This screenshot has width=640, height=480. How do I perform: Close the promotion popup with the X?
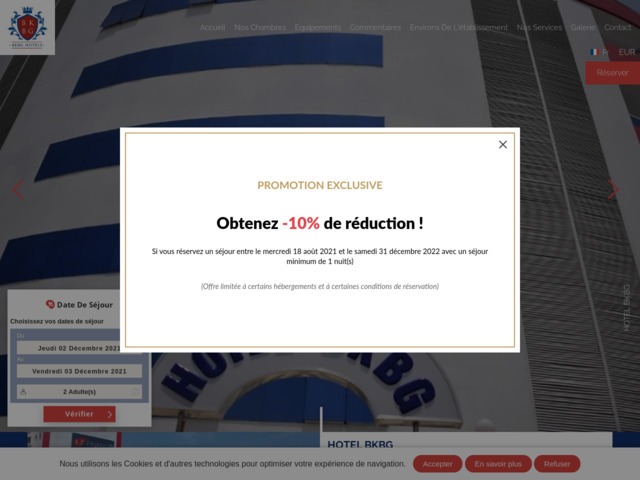[503, 144]
